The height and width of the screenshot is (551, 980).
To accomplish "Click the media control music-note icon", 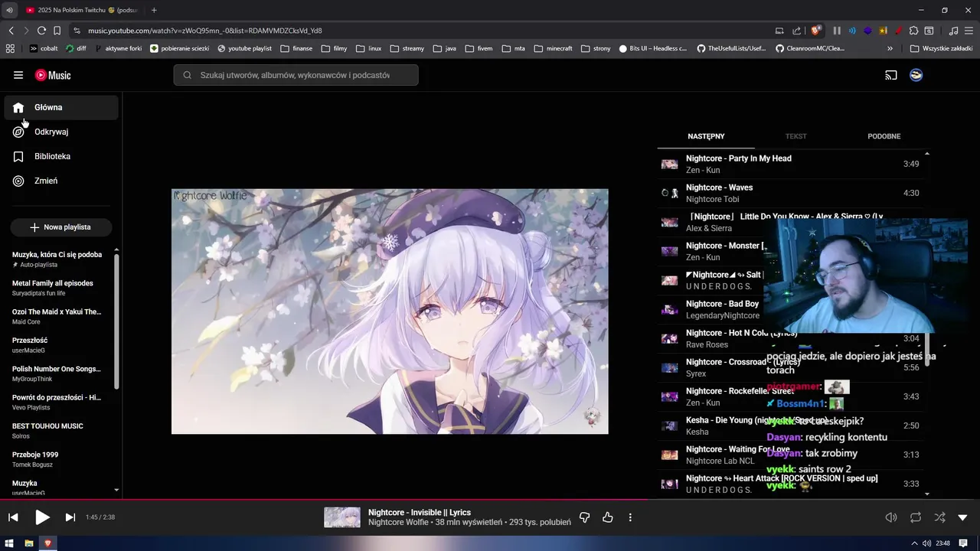I will pyautogui.click(x=953, y=31).
